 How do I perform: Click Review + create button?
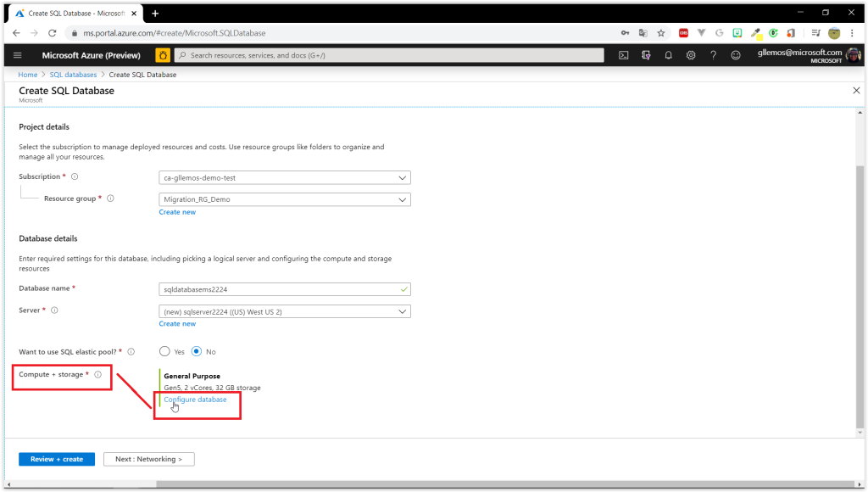57,459
